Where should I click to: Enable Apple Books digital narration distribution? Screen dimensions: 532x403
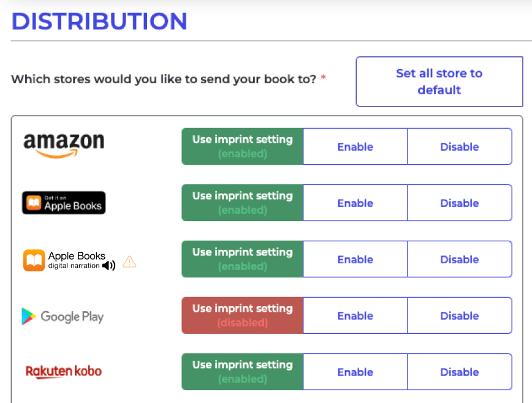point(355,259)
